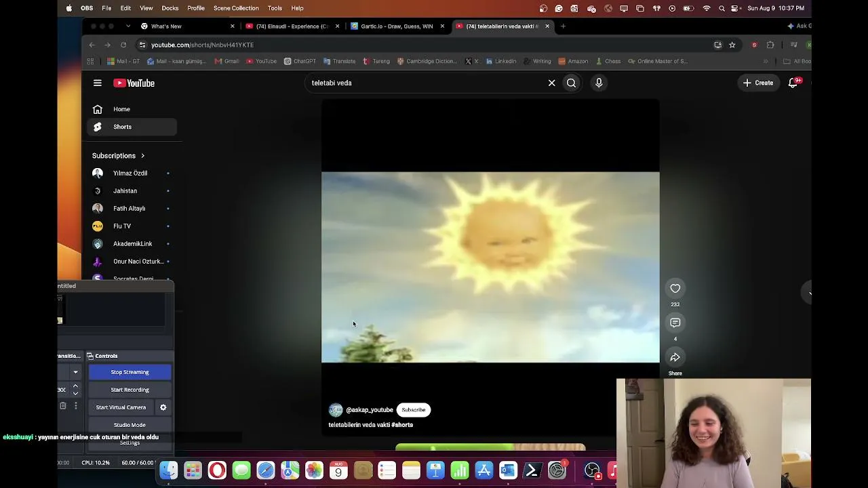Click the YouTube Create button
The width and height of the screenshot is (868, 488).
758,83
